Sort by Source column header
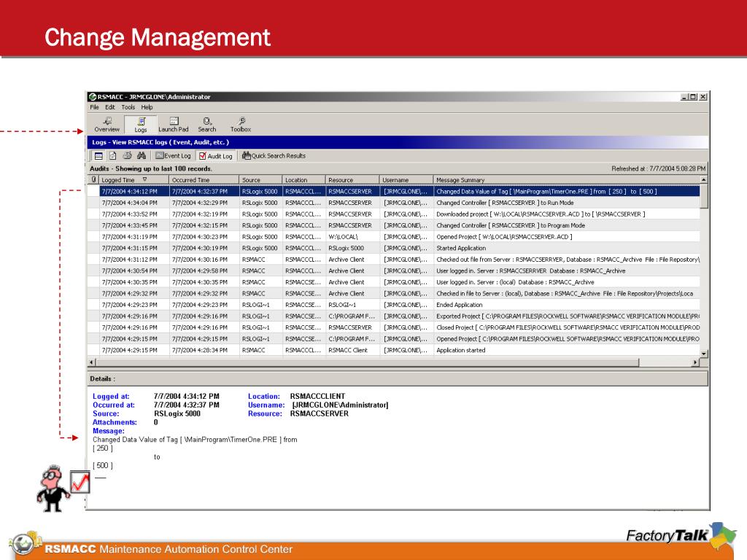Image resolution: width=747 pixels, height=560 pixels. pyautogui.click(x=260, y=180)
